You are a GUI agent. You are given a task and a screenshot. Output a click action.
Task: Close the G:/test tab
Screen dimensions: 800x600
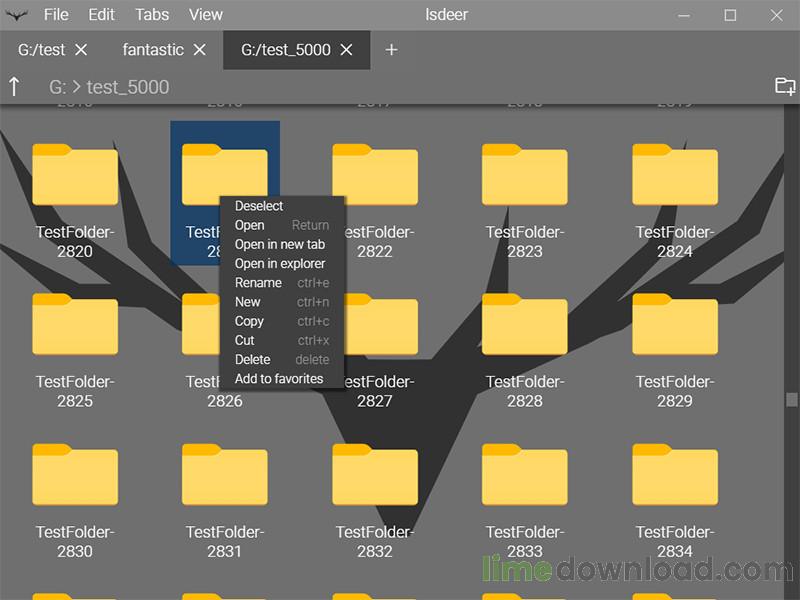pos(82,50)
